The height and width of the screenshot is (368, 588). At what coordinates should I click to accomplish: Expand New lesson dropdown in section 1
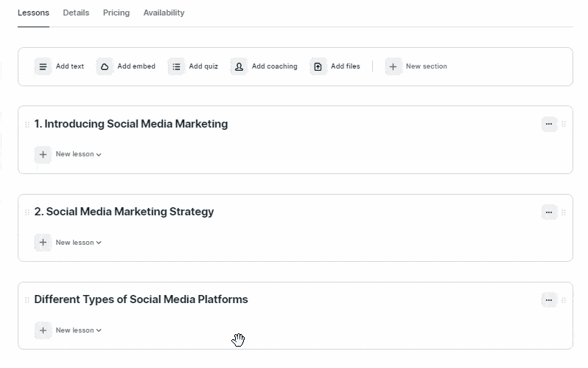[x=78, y=154]
